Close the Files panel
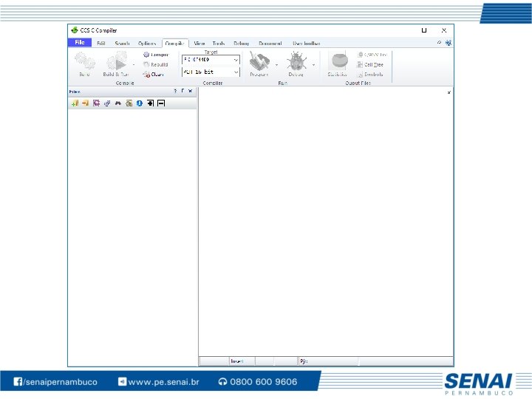This screenshot has width=532, height=399. point(190,91)
